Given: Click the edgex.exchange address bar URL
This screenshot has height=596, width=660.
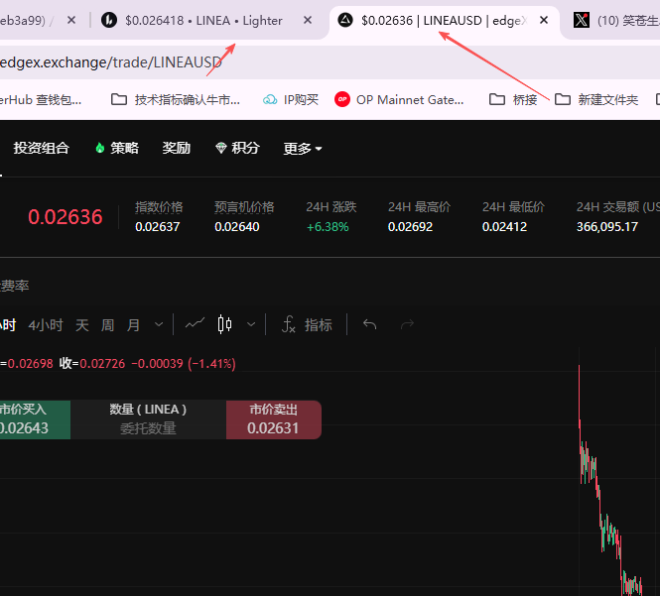Looking at the screenshot, I should (111, 62).
